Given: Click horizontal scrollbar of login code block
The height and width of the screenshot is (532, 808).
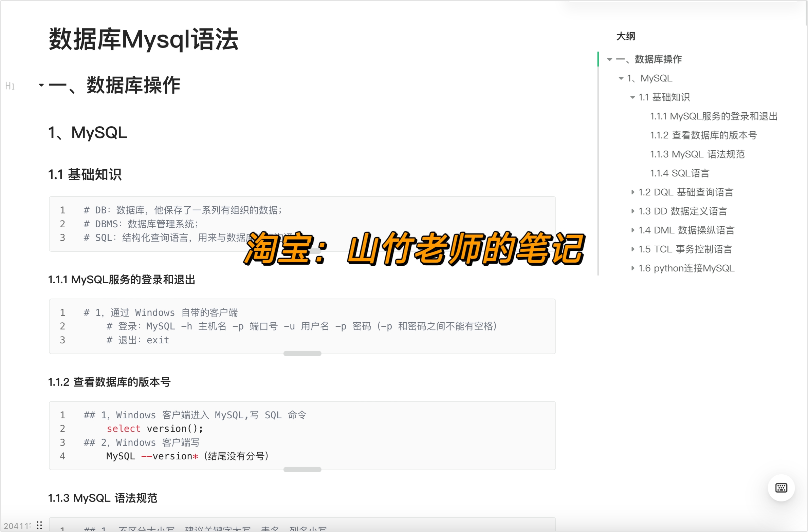Looking at the screenshot, I should click(x=302, y=354).
